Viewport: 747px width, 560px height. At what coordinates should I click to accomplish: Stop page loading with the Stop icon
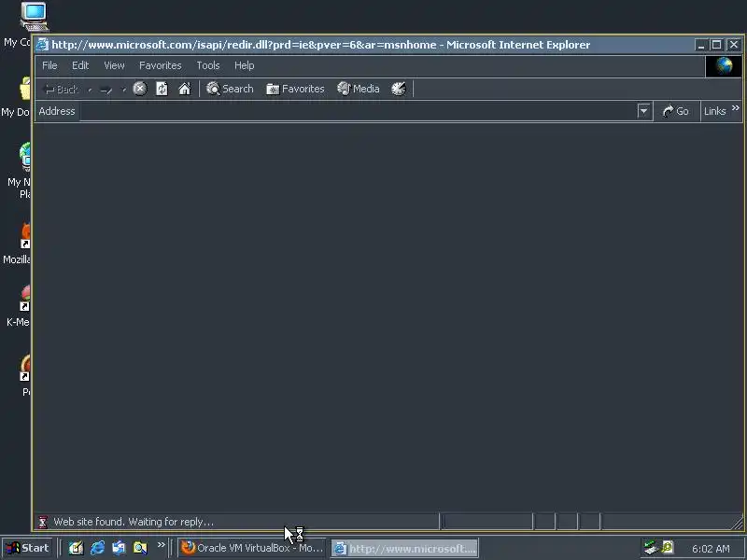click(139, 89)
